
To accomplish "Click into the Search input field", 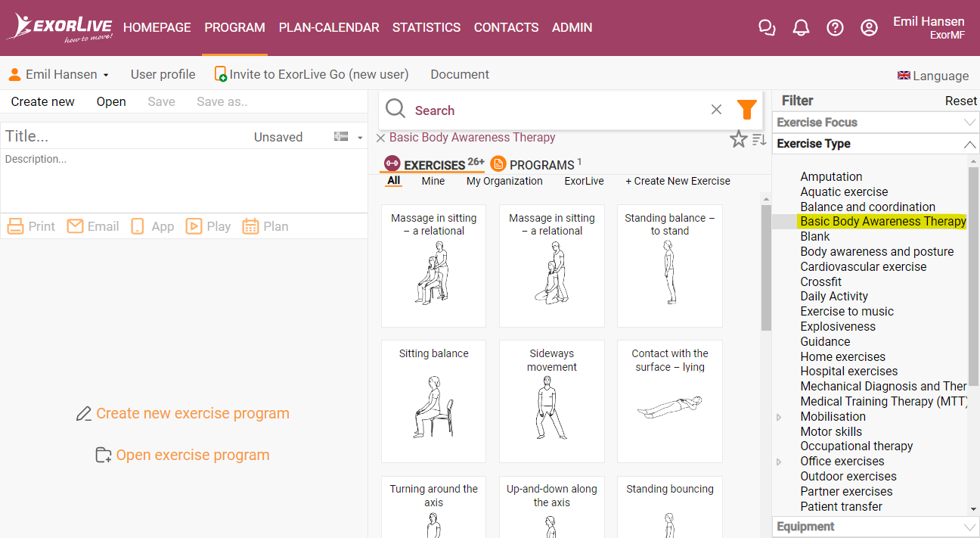I will tap(558, 110).
